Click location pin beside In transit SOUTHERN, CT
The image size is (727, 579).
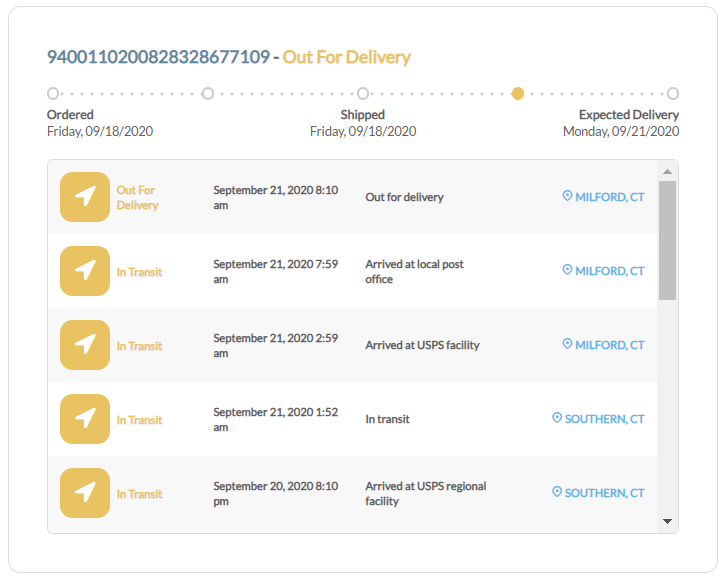pyautogui.click(x=557, y=418)
